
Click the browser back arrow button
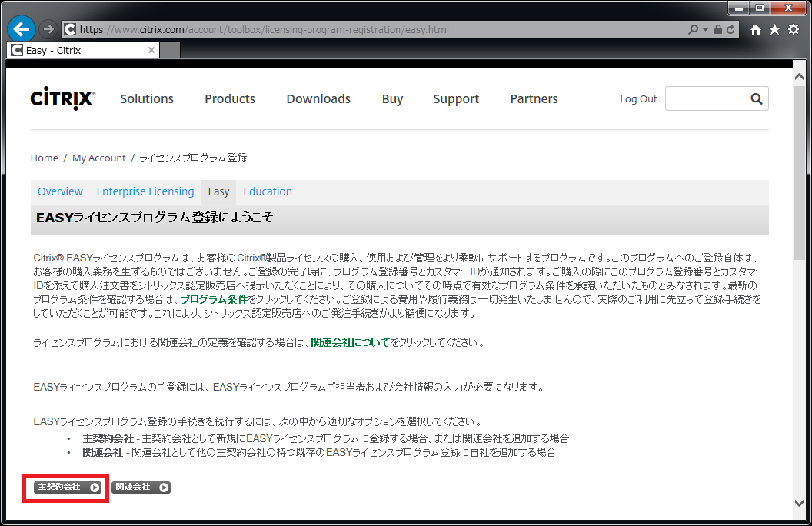click(x=22, y=29)
